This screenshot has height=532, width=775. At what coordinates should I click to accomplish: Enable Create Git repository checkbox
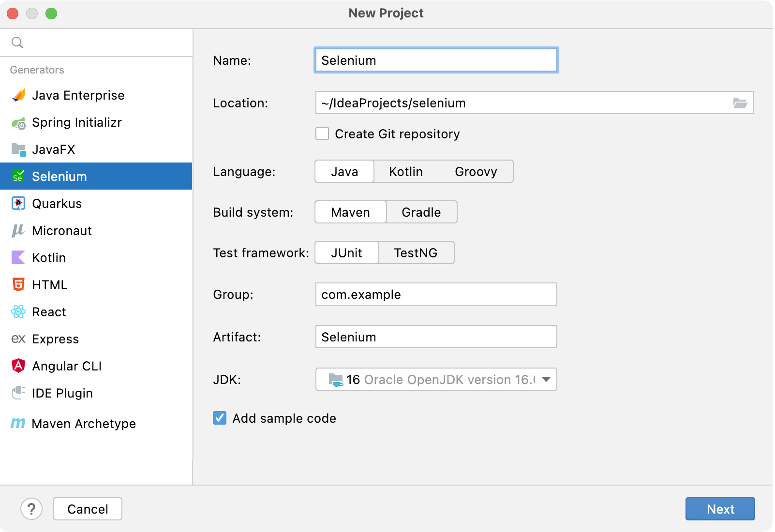pyautogui.click(x=322, y=134)
